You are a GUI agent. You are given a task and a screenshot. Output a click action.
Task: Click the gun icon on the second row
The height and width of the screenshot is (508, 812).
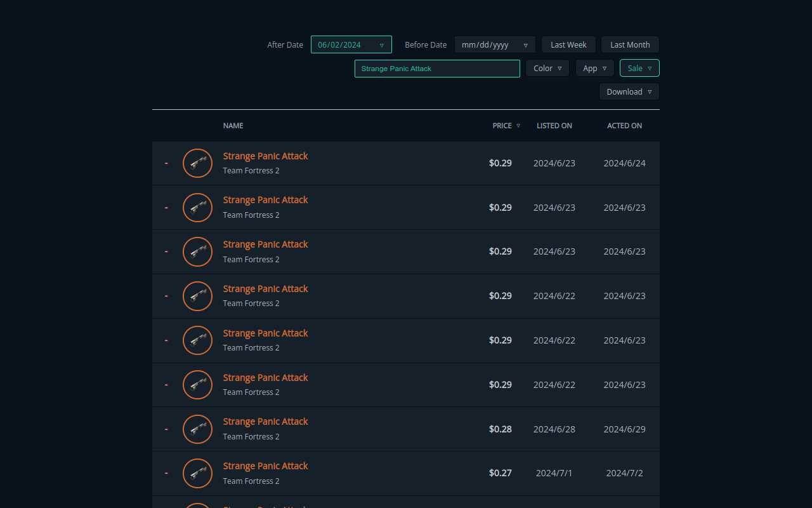pyautogui.click(x=197, y=208)
